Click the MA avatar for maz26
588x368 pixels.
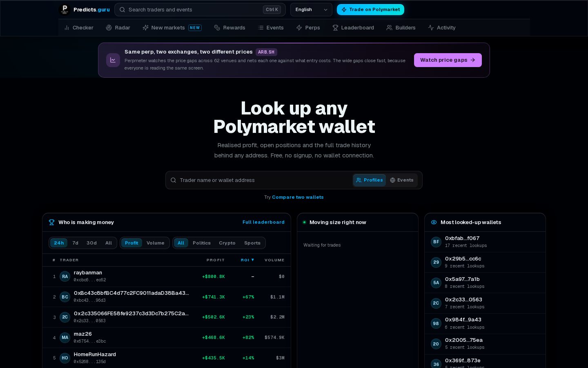pos(65,338)
